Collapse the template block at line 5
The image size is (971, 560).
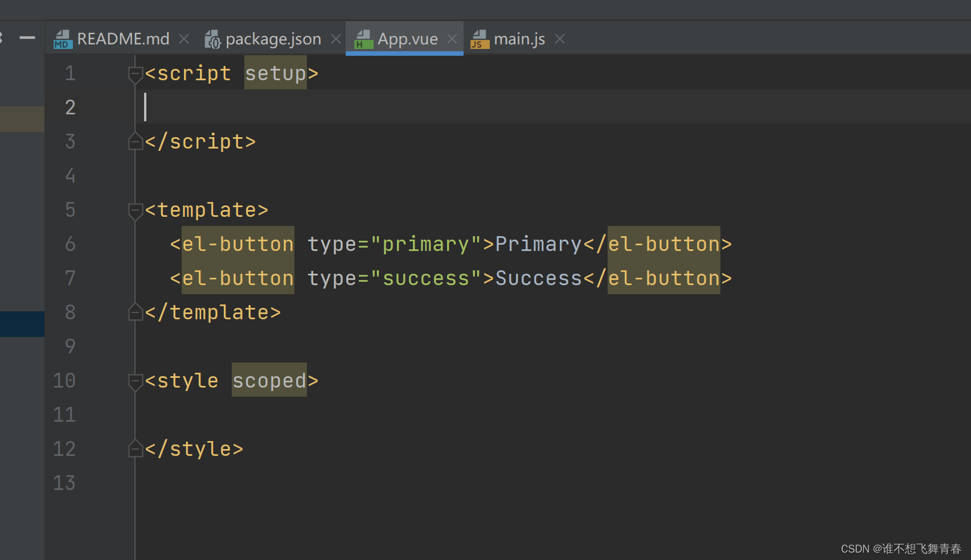(x=135, y=211)
